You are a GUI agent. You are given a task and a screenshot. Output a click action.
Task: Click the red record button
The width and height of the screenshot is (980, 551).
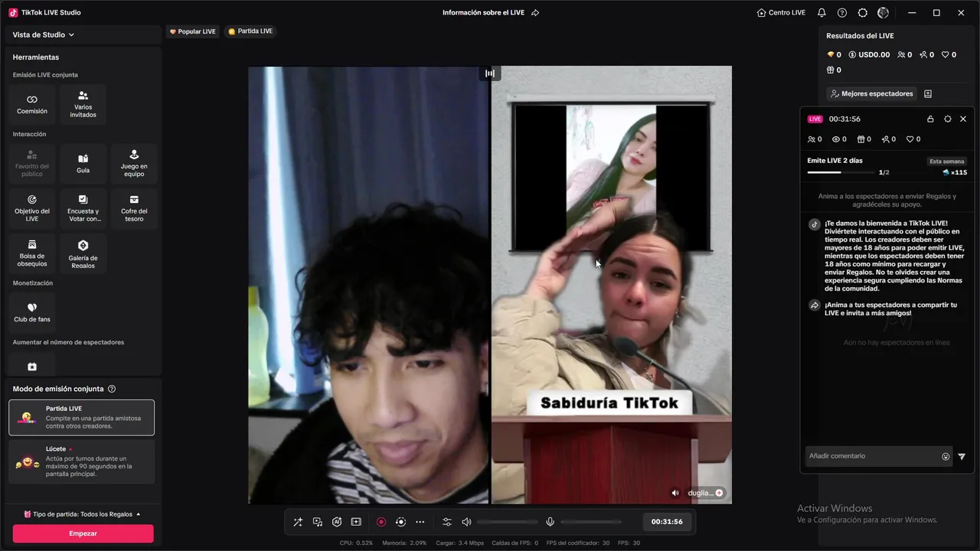coord(381,522)
